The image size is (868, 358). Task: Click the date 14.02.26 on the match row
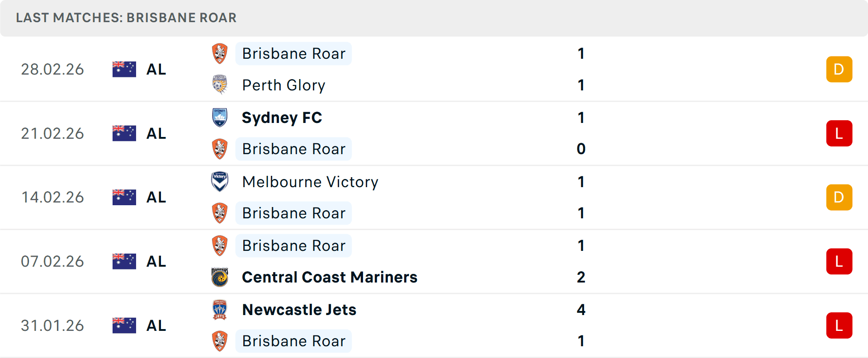point(52,197)
